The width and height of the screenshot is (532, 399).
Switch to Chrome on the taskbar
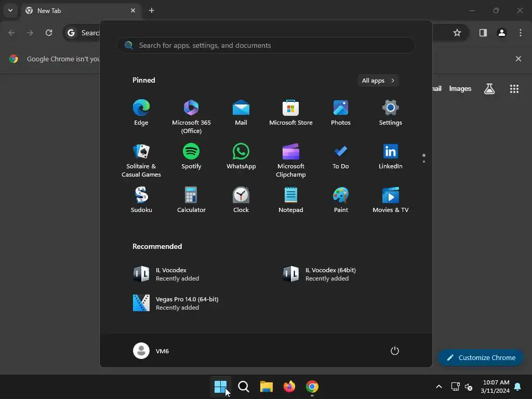tap(312, 387)
